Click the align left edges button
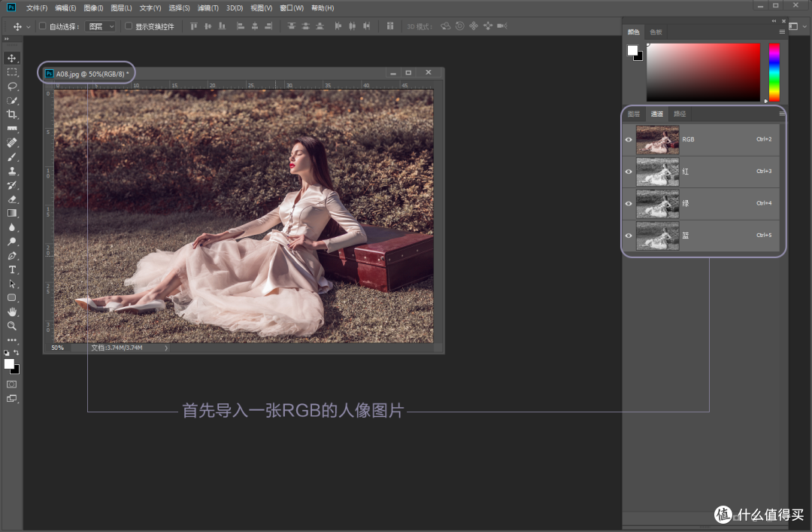 tap(239, 26)
